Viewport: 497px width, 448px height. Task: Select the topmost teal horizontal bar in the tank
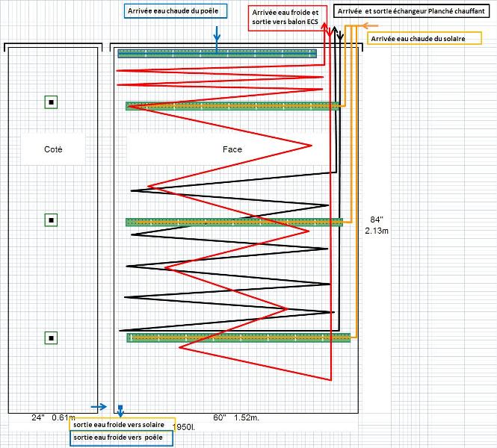[x=217, y=53]
